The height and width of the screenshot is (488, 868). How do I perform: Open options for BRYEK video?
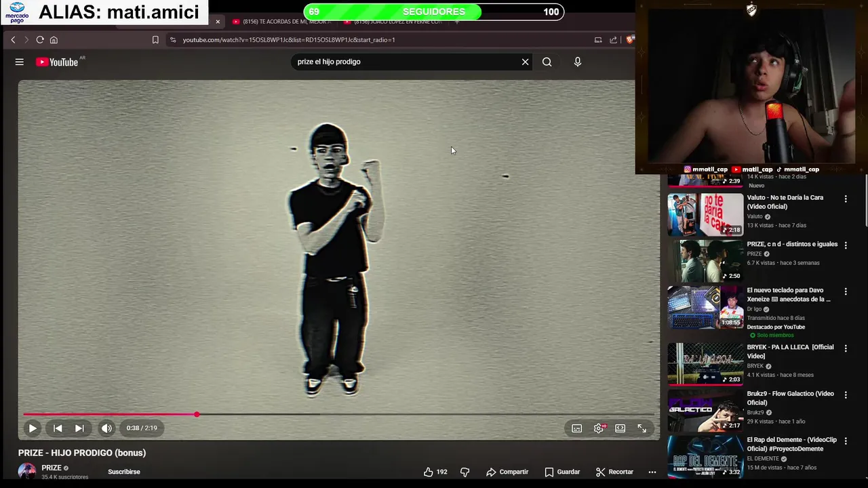[846, 348]
